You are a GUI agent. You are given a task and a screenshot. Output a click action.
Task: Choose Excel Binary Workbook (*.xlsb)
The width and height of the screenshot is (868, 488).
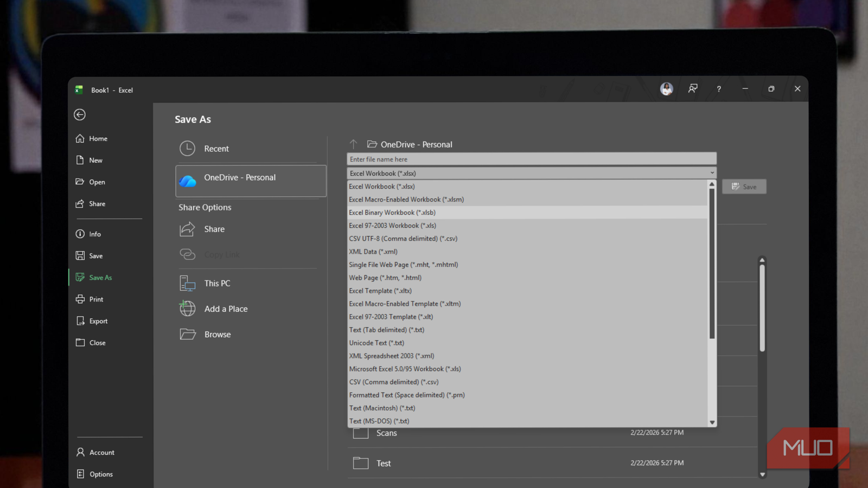click(x=527, y=213)
